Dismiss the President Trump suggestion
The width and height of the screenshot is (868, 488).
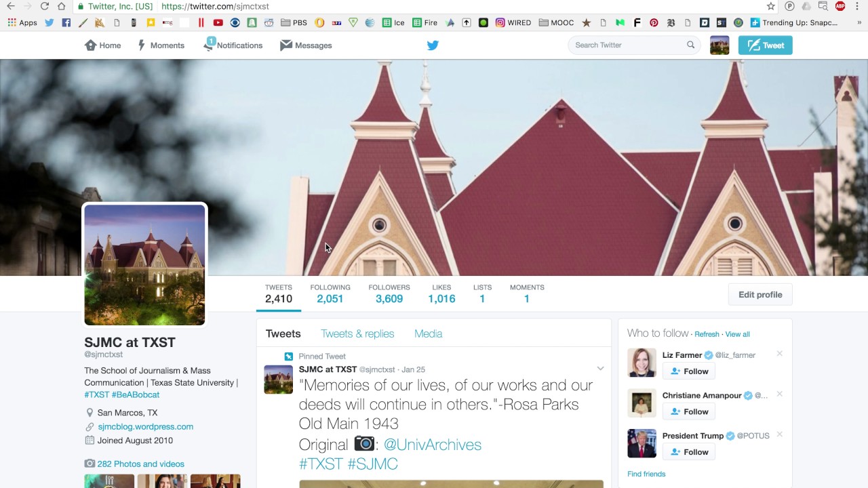[780, 434]
